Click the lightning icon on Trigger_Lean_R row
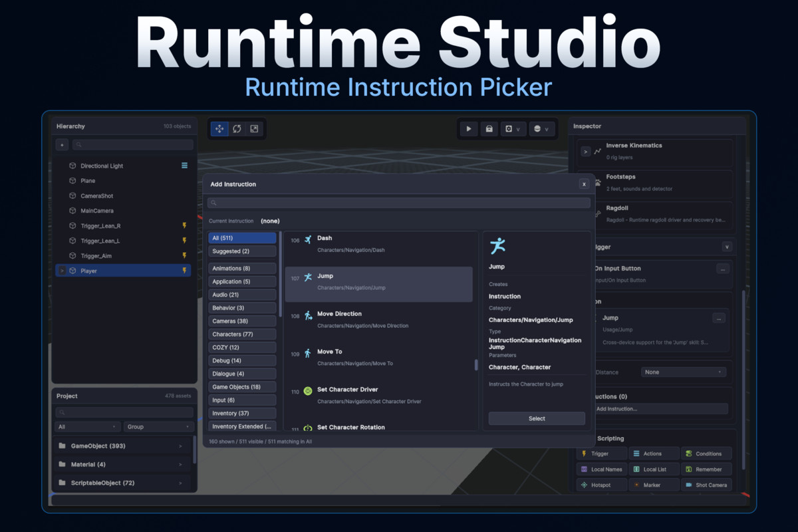The width and height of the screenshot is (798, 532). point(184,226)
